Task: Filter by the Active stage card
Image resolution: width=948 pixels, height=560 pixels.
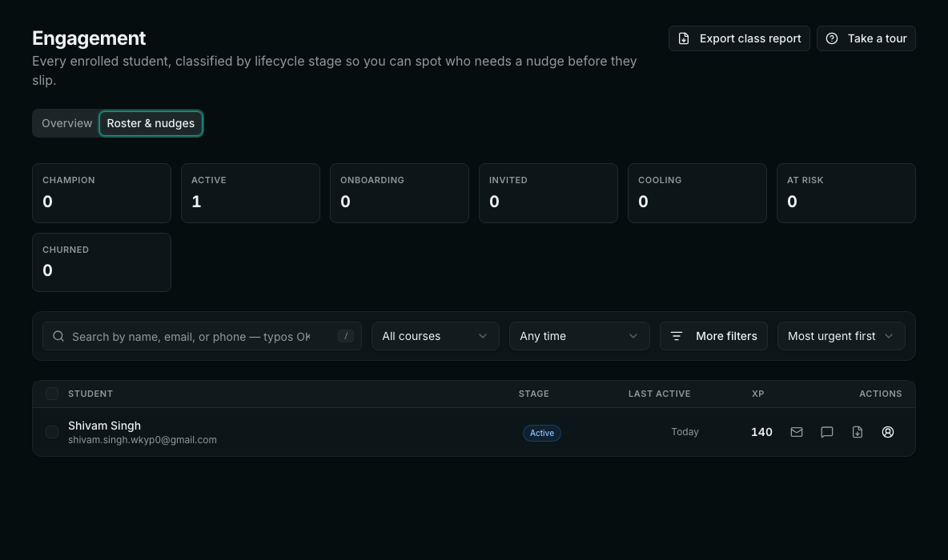Action: click(251, 194)
